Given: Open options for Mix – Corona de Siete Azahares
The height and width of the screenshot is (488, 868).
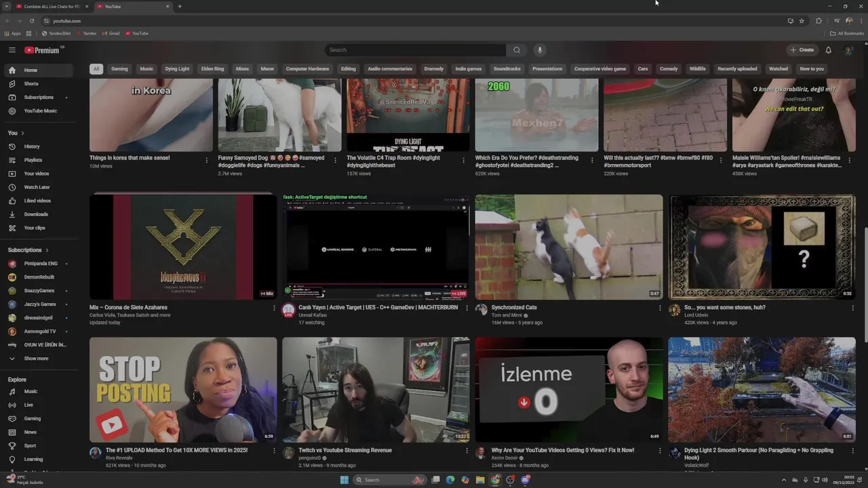Looking at the screenshot, I should 274,308.
